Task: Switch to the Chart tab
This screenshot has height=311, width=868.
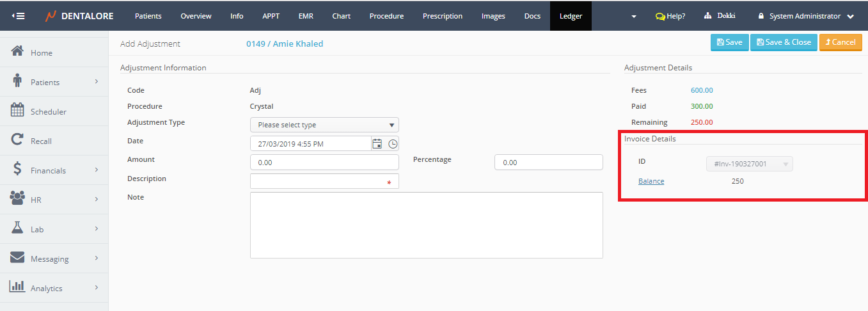Action: (x=341, y=16)
